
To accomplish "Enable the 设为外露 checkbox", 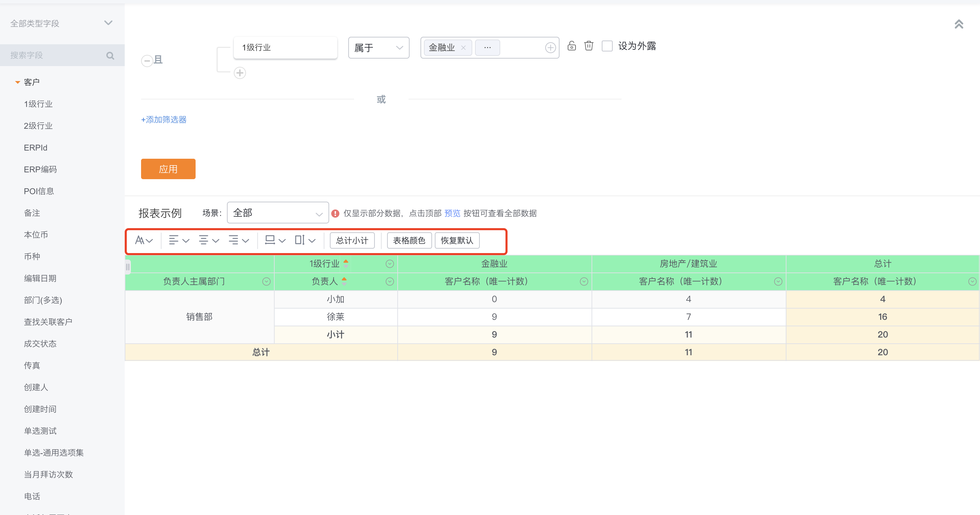I will tap(607, 46).
